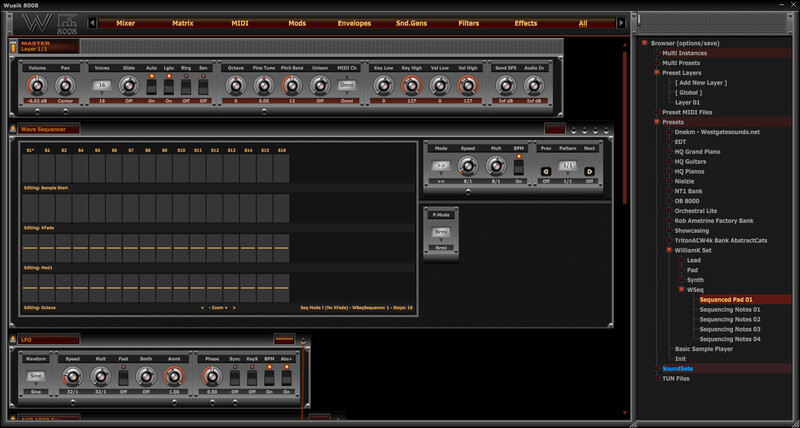Switch to the Matrix tab
Screen dimensions: 800x428
tap(183, 23)
